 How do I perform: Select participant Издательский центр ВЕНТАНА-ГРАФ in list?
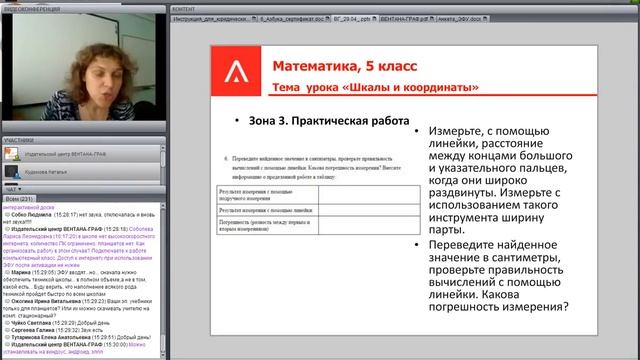tap(82, 154)
